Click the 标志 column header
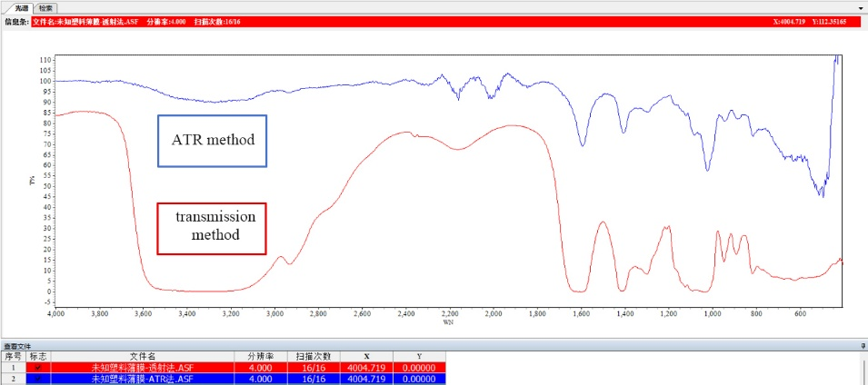 (38, 356)
